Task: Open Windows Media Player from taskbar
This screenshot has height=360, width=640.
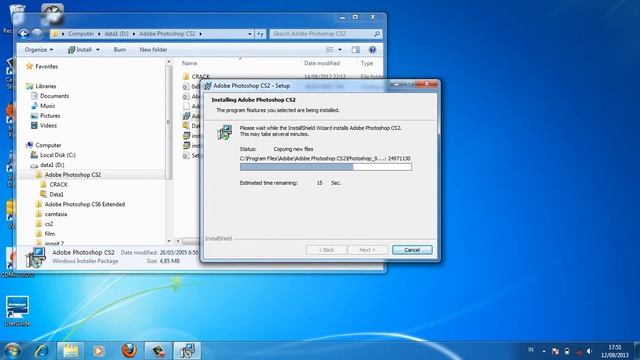Action: [x=98, y=351]
